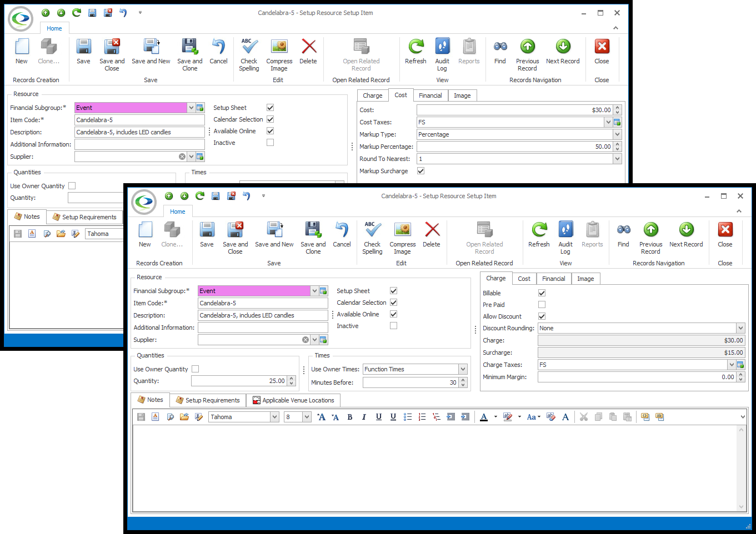Open Tahoma font dropdown in front window
The width and height of the screenshot is (756, 534).
[274, 417]
